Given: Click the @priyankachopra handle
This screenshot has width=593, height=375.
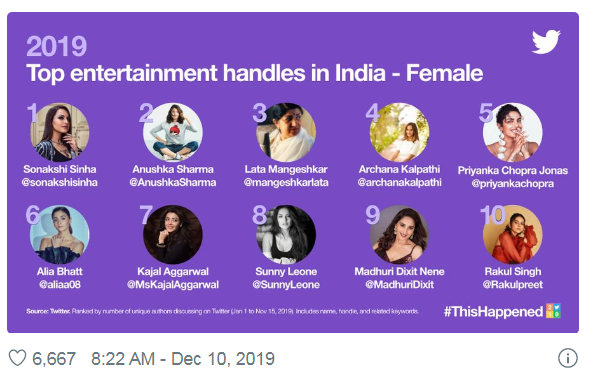Looking at the screenshot, I should [x=513, y=184].
